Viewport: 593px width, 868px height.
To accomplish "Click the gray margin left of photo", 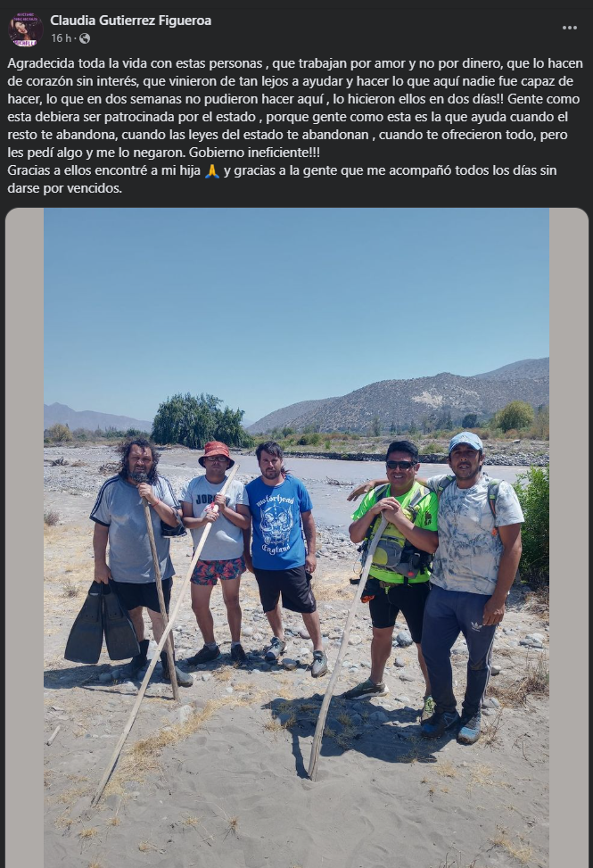I will [25, 538].
